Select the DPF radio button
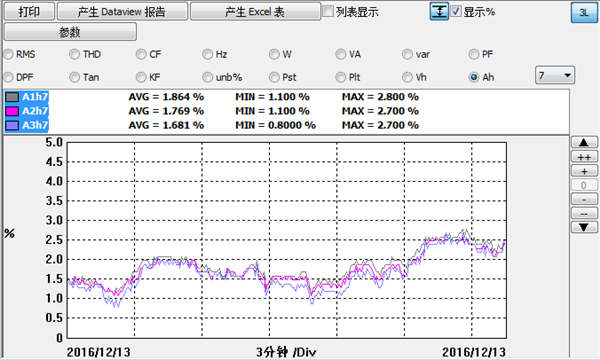Image resolution: width=600 pixels, height=360 pixels. 8,77
